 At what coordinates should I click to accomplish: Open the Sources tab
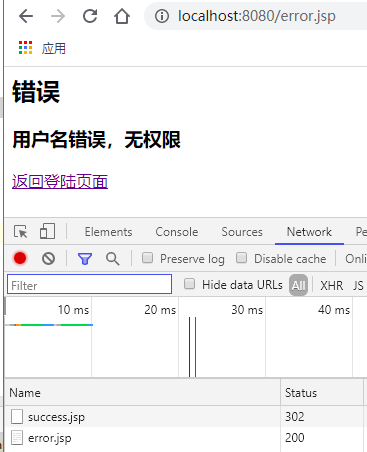coord(242,232)
